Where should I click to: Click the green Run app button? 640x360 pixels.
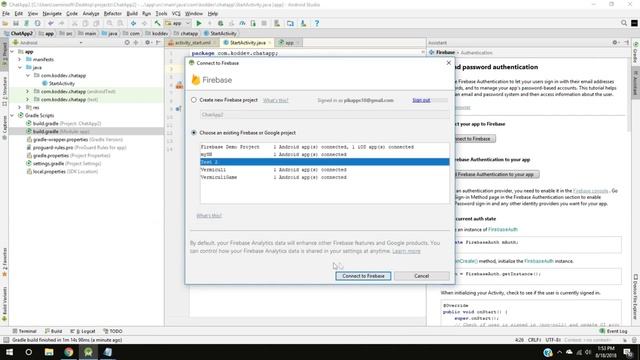coord(199,23)
